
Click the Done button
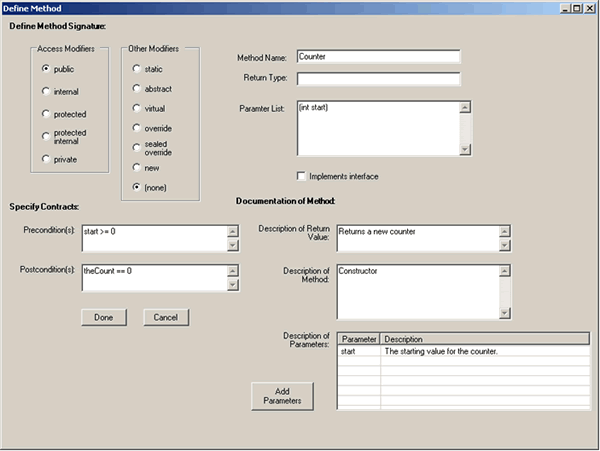104,317
